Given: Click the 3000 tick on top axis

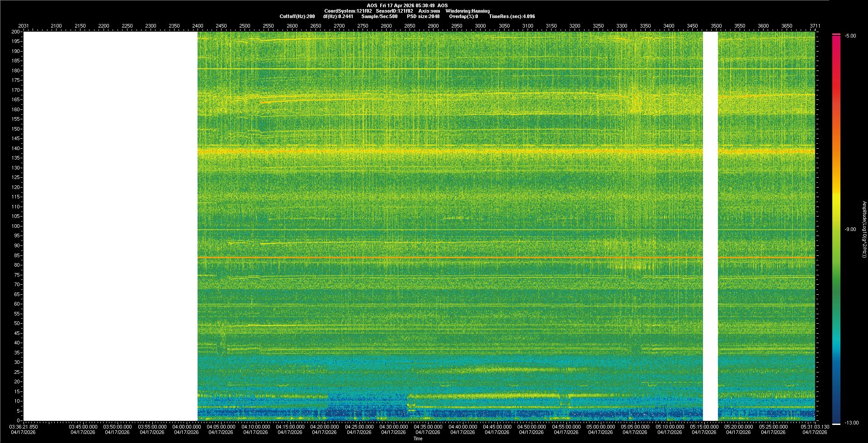Looking at the screenshot, I should (480, 26).
